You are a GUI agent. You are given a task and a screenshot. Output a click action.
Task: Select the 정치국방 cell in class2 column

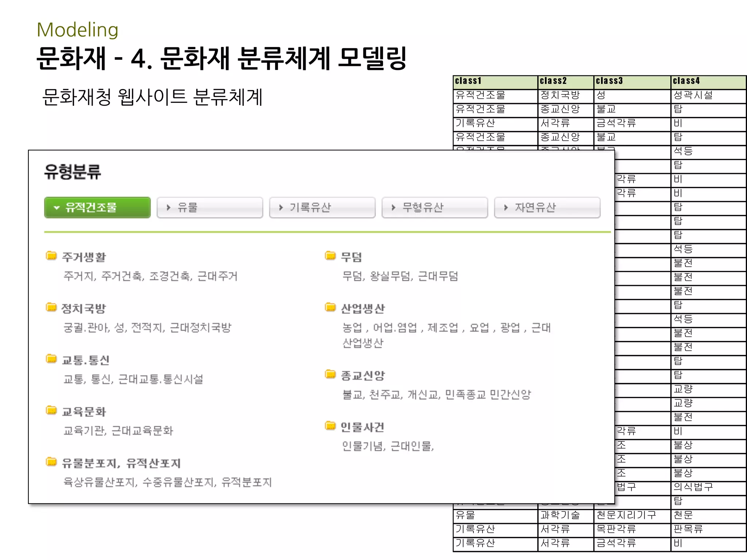(x=566, y=96)
